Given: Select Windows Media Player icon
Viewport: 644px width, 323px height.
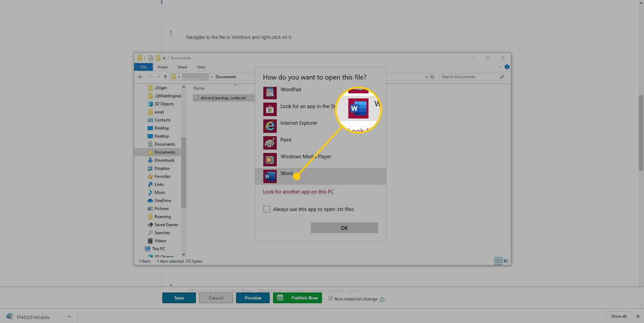Looking at the screenshot, I should [x=270, y=160].
